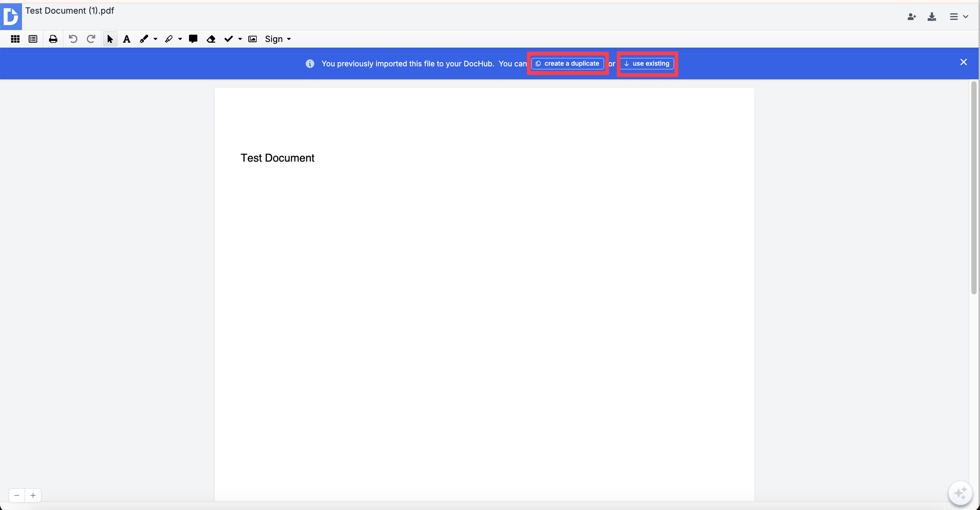Expand the stamp options arrow
Viewport: 980px width, 510px height.
point(240,39)
